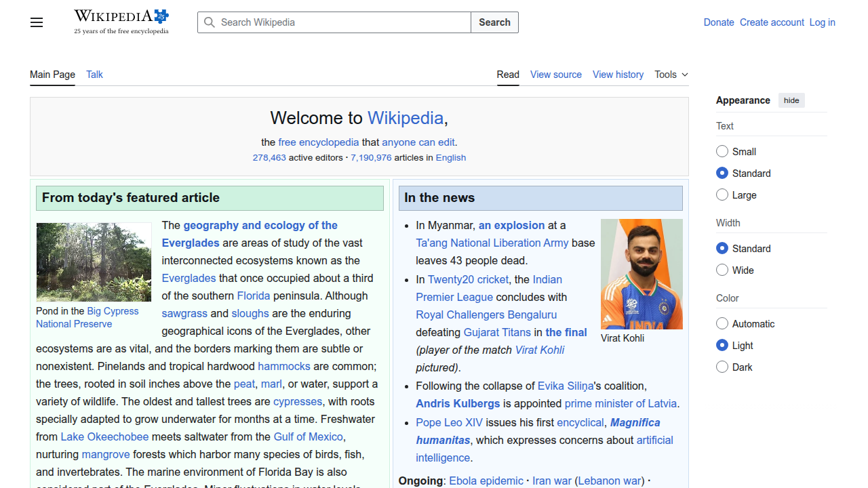Open the marl link

click(271, 384)
